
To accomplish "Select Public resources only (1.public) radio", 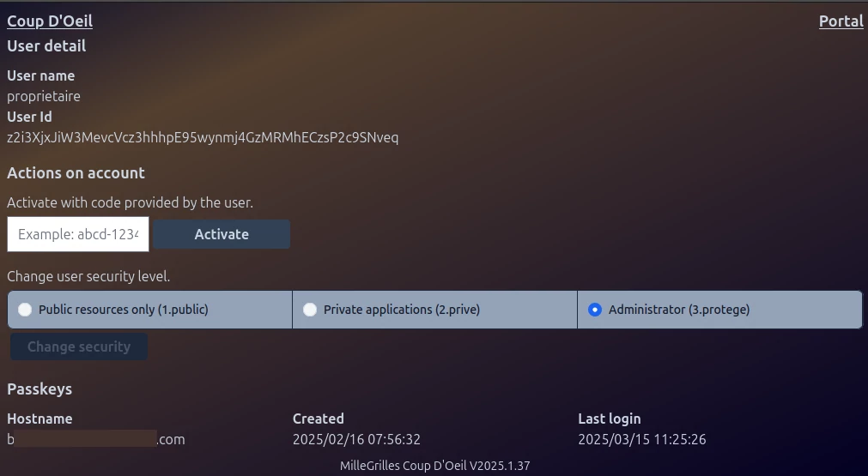I will [25, 310].
